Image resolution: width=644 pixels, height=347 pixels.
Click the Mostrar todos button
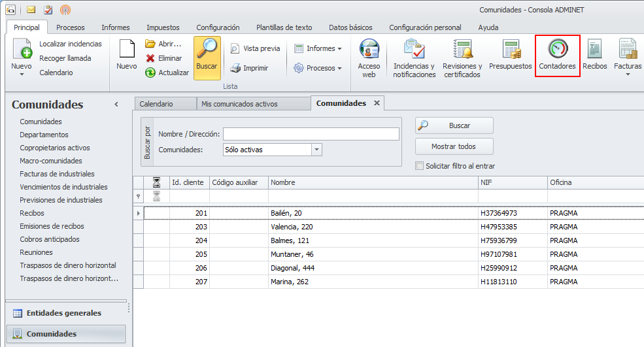(454, 146)
